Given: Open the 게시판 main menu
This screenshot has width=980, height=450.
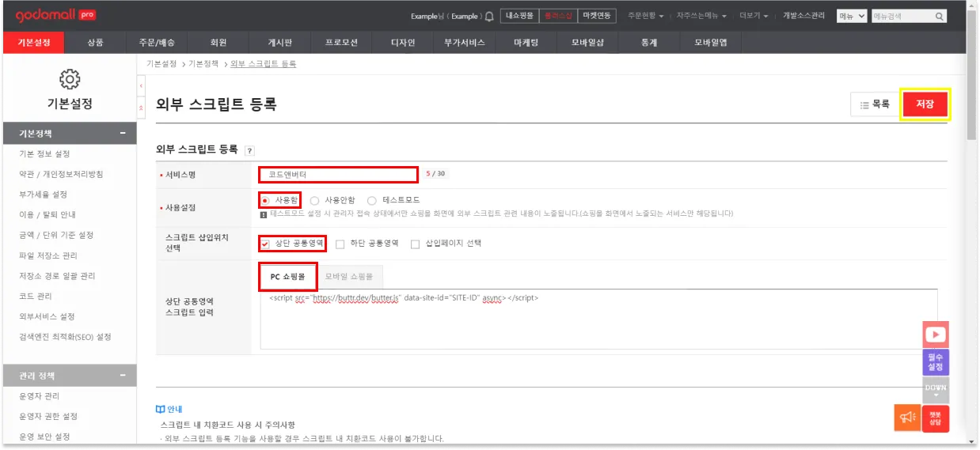Looking at the screenshot, I should click(281, 43).
